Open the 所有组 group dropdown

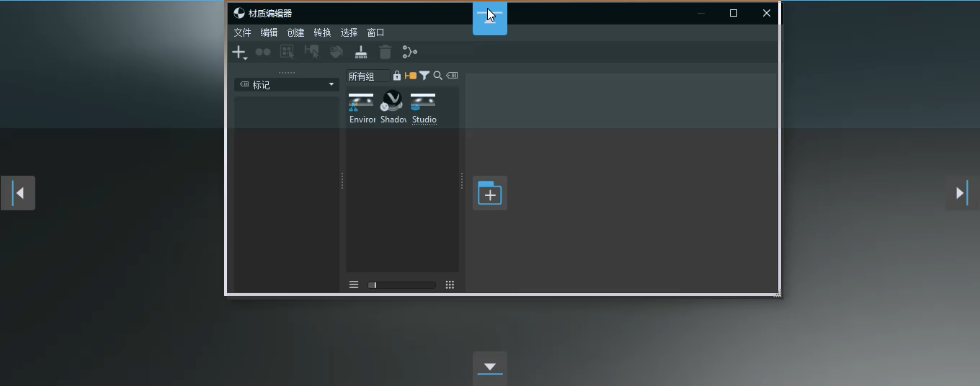[367, 76]
